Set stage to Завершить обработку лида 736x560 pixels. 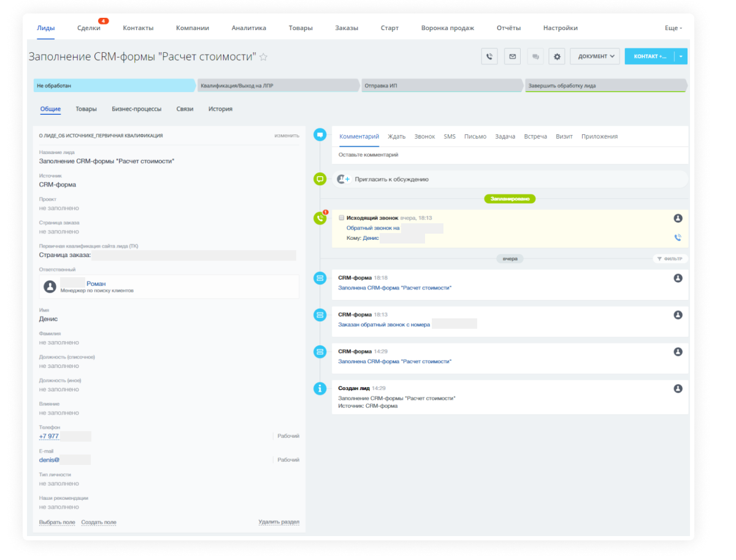[606, 86]
